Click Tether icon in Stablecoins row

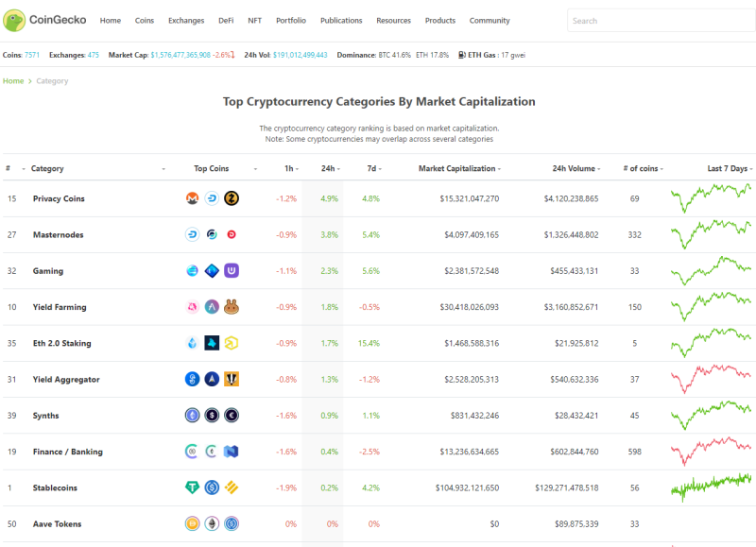(x=193, y=487)
